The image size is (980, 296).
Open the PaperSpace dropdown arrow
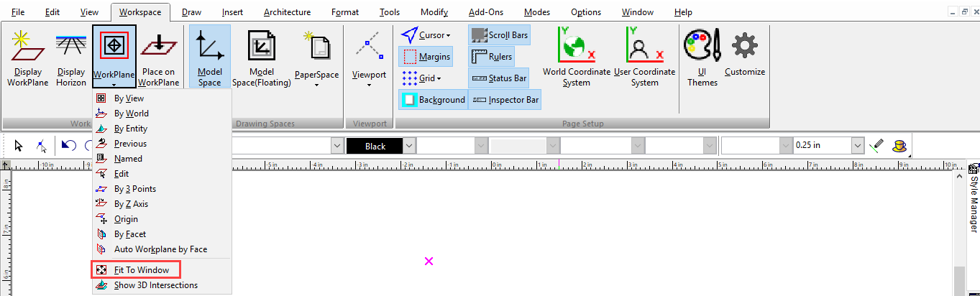point(317,85)
